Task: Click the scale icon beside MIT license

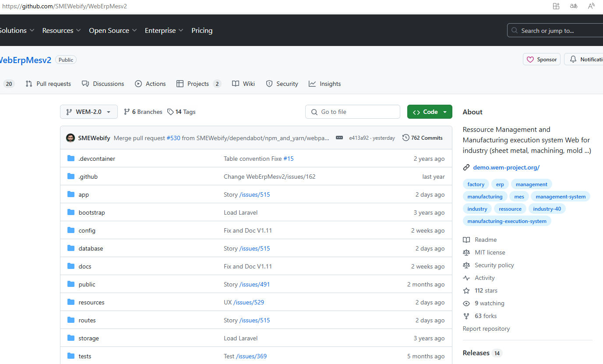Action: pyautogui.click(x=466, y=252)
